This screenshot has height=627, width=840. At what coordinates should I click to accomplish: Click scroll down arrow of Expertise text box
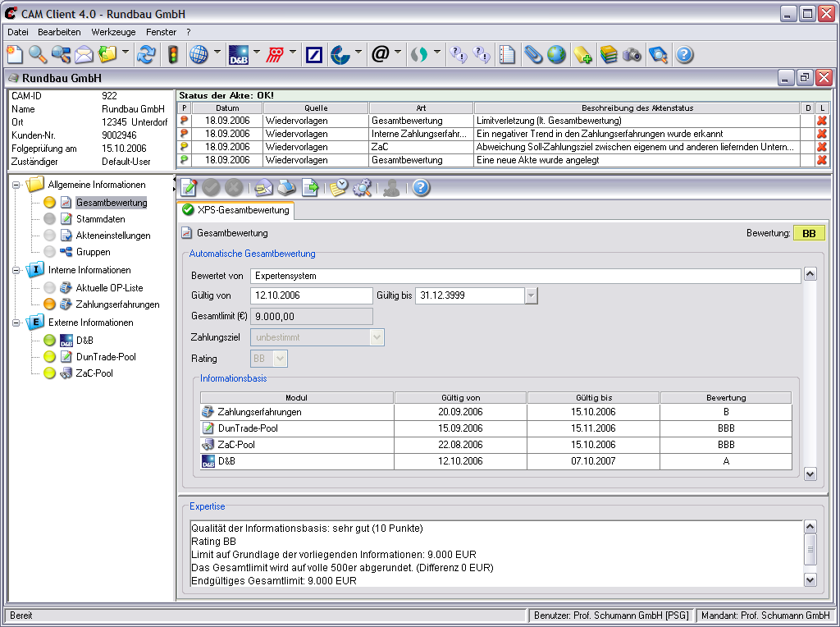[810, 579]
